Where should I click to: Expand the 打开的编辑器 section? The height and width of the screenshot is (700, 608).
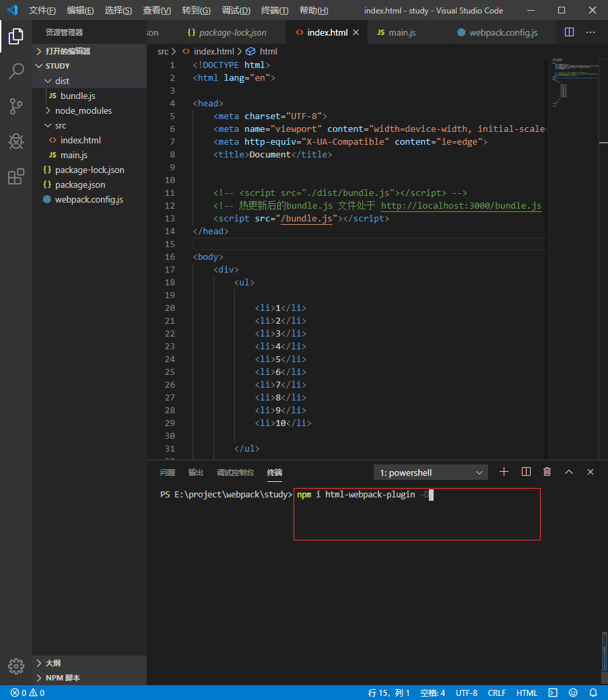[x=90, y=51]
